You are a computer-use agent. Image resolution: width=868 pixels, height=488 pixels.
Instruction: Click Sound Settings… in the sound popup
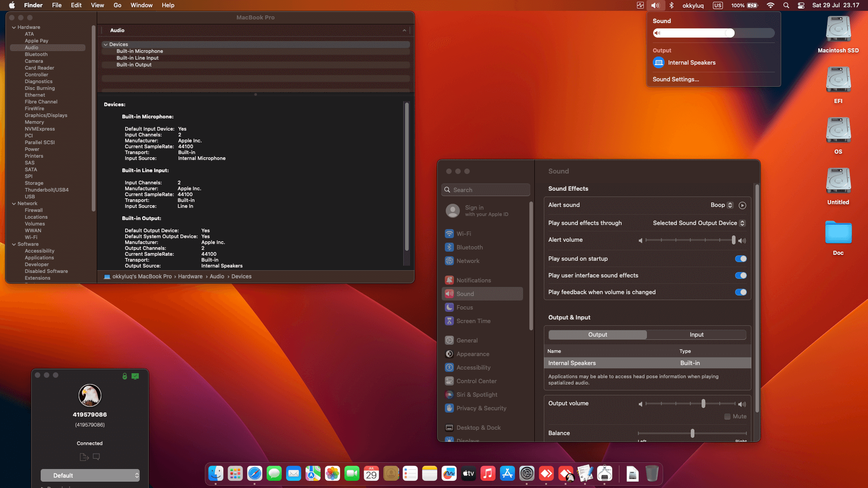pos(675,80)
